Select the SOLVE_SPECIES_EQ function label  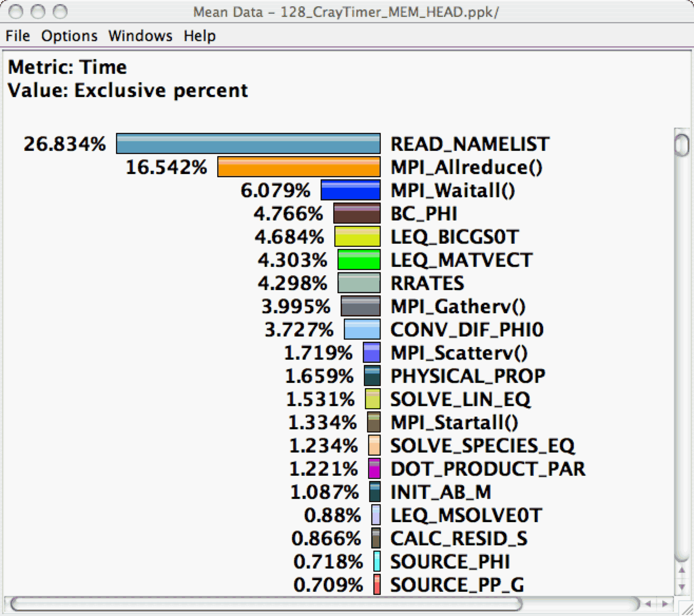483,446
